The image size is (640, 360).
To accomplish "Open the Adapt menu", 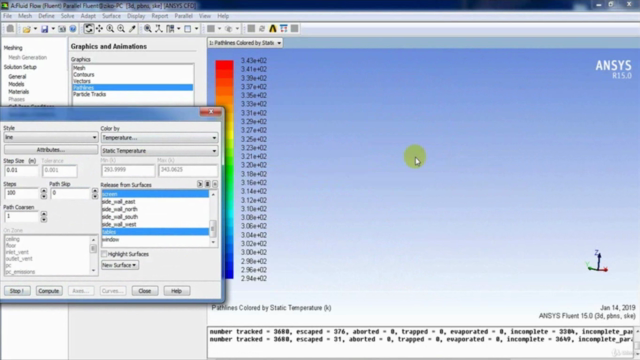I will point(88,16).
